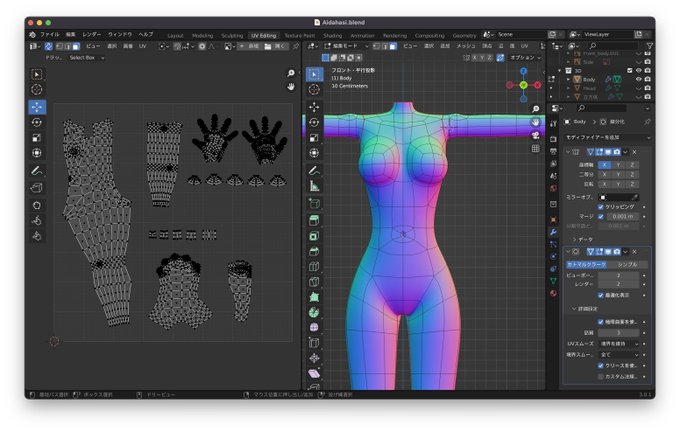
Task: Click the 品質 quality value field
Action: click(x=618, y=333)
